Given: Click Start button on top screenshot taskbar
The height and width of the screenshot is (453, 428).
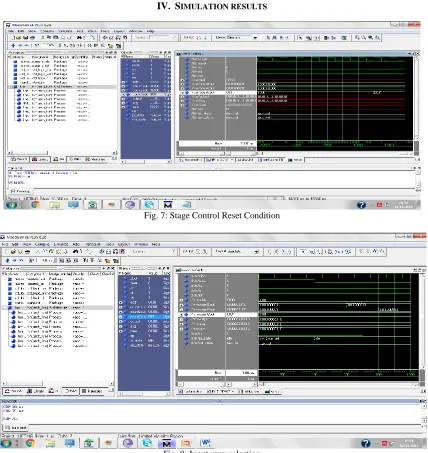Looking at the screenshot, I should pos(12,205).
